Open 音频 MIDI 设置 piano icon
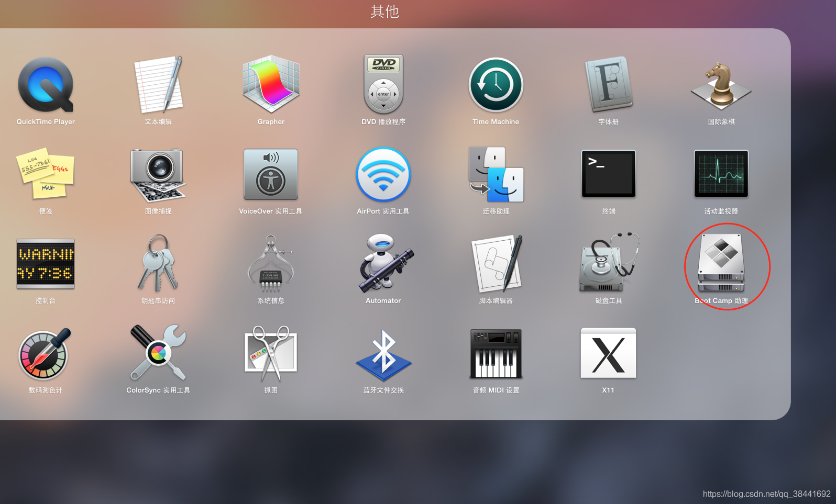 tap(496, 354)
